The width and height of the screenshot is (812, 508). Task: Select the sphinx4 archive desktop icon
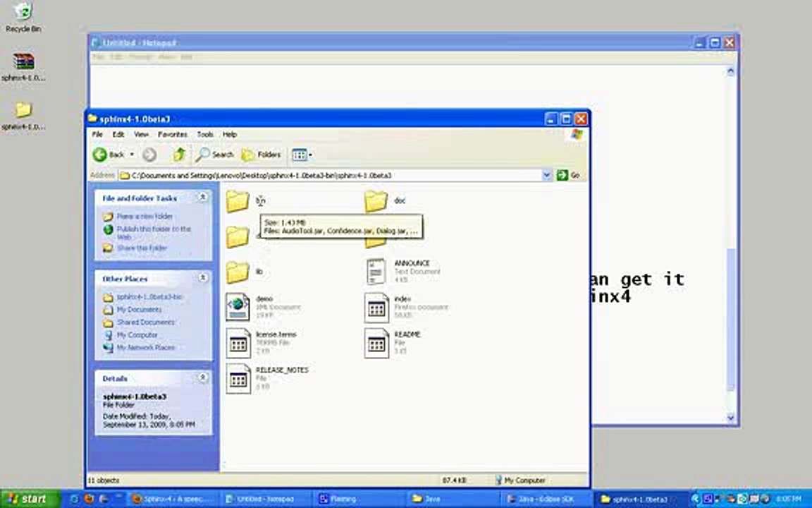tap(23, 66)
